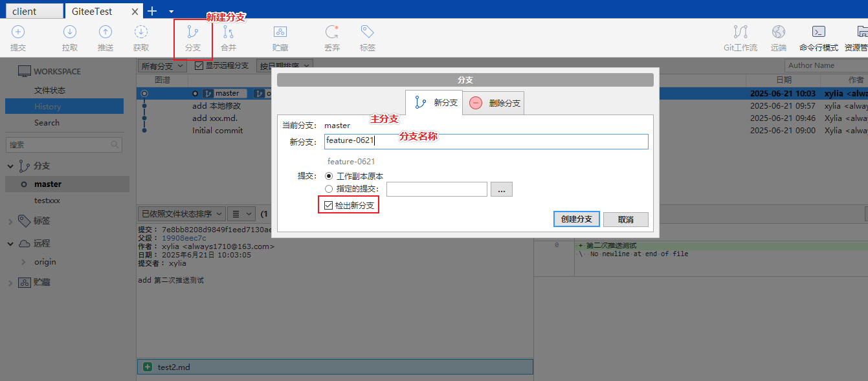This screenshot has width=868, height=381.
Task: Click the 获取 (Fetch) toolbar icon
Action: pyautogui.click(x=141, y=38)
